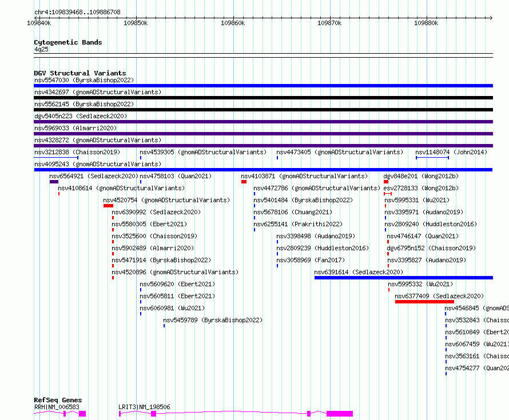The width and height of the screenshot is (509, 420).
Task: Open nsv4103871 (gnomADStructuralVariants) label
Action: point(304,176)
